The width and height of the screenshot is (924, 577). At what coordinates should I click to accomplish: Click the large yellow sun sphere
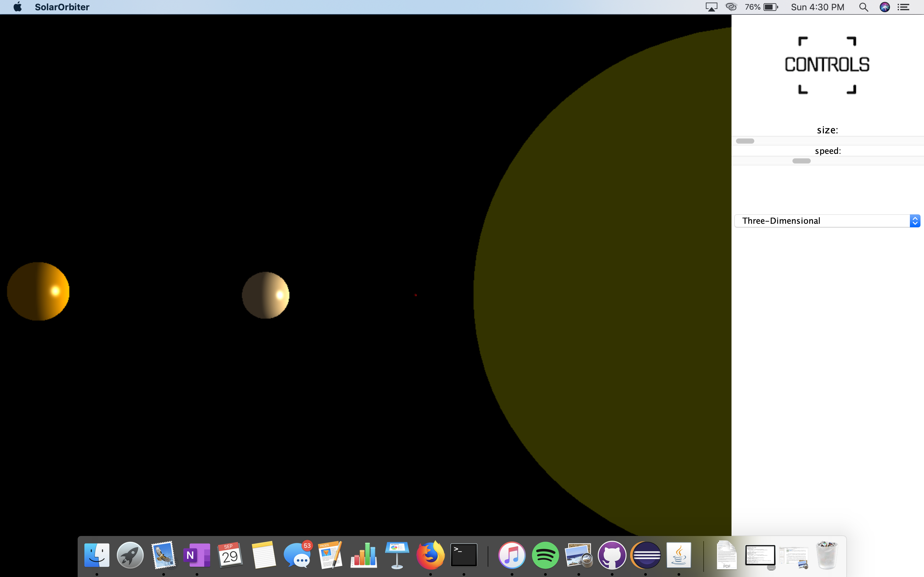point(611,290)
